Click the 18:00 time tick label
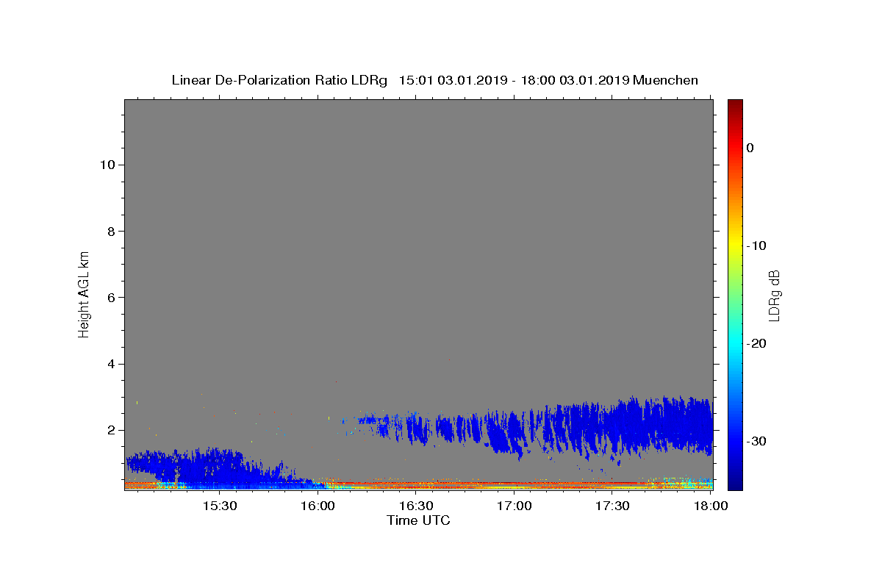 tap(711, 506)
